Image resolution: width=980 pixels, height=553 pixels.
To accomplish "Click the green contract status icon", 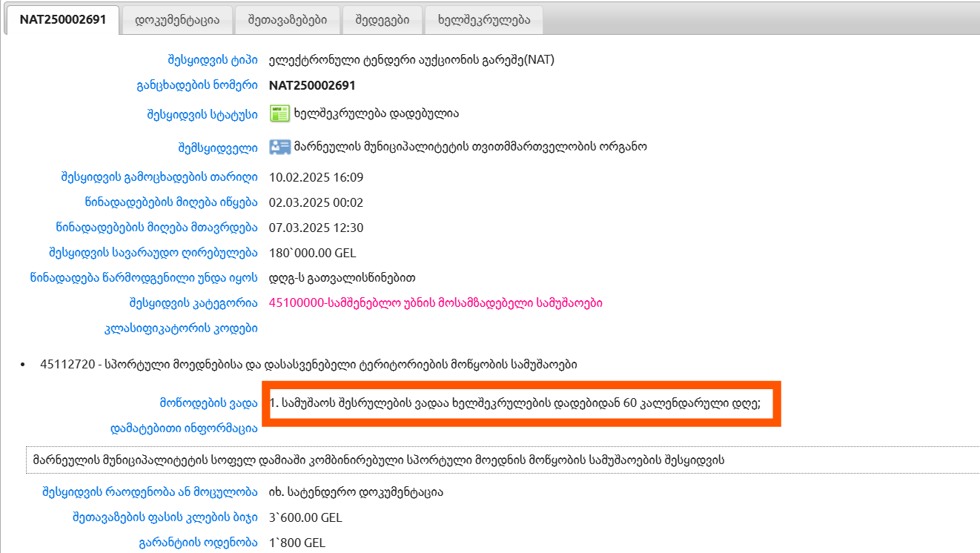I will click(x=279, y=113).
